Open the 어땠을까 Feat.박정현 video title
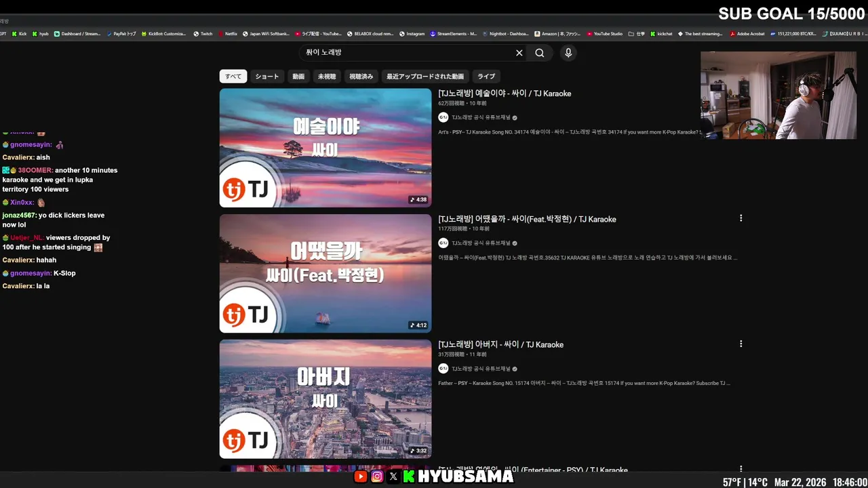 click(527, 219)
